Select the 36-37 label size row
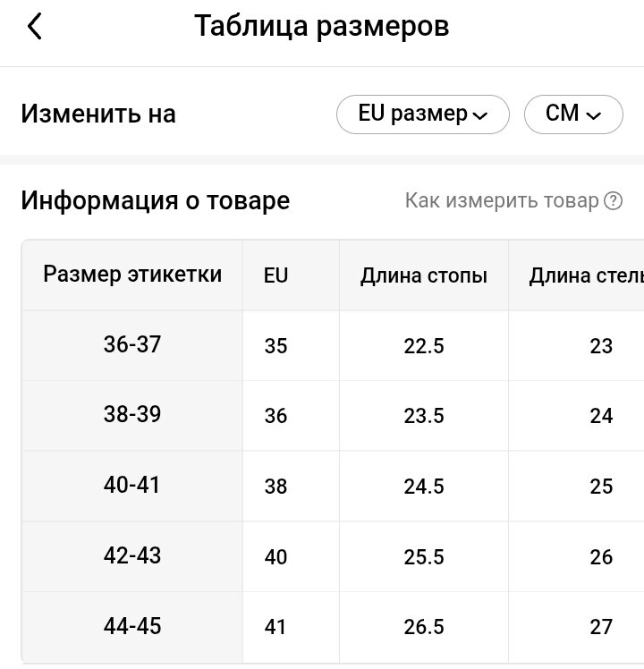 (132, 344)
